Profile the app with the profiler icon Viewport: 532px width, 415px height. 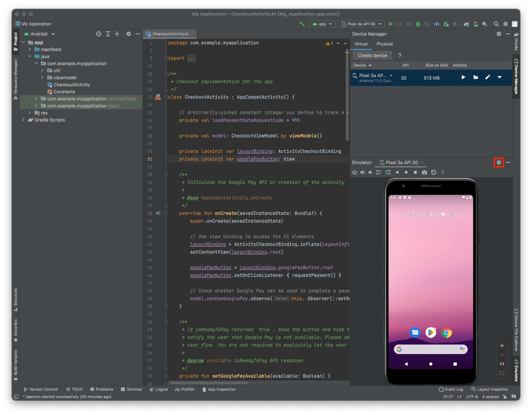[x=436, y=24]
